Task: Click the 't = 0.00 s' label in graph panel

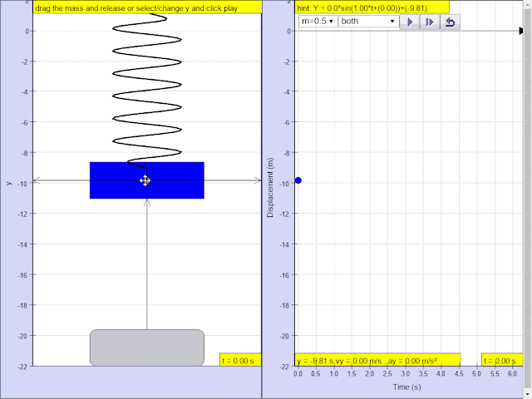Action: tap(502, 360)
